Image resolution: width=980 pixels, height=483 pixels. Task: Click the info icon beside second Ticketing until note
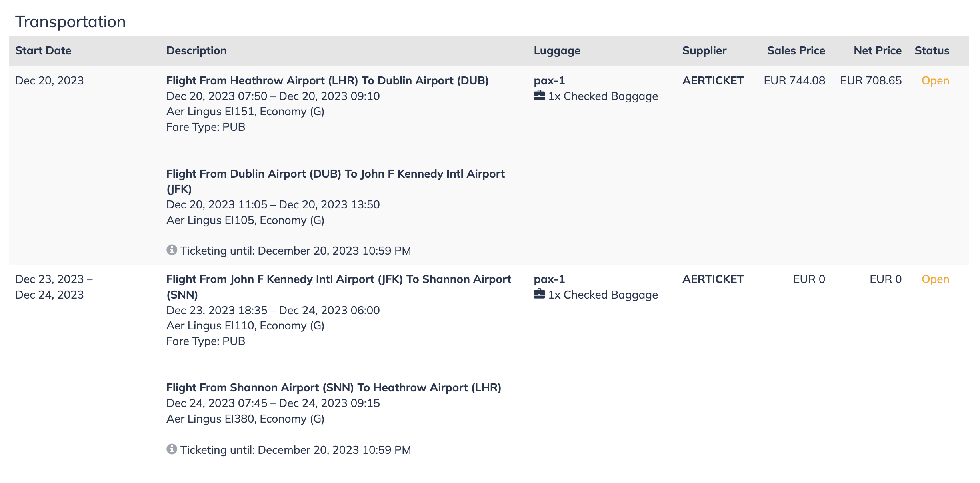pos(172,449)
